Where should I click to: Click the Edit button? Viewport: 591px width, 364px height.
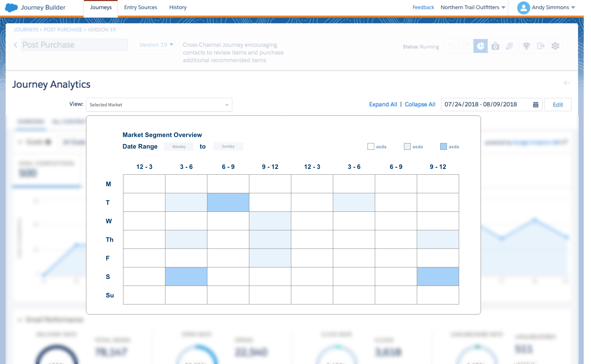(558, 105)
